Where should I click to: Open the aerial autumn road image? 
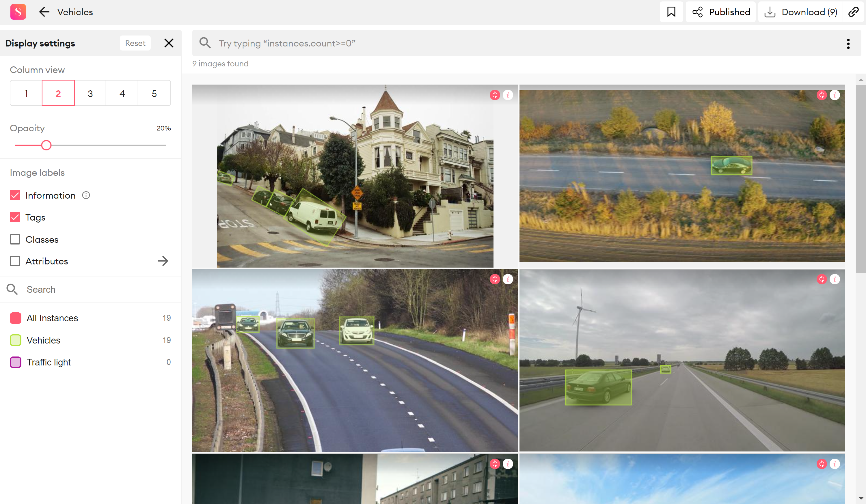click(682, 176)
